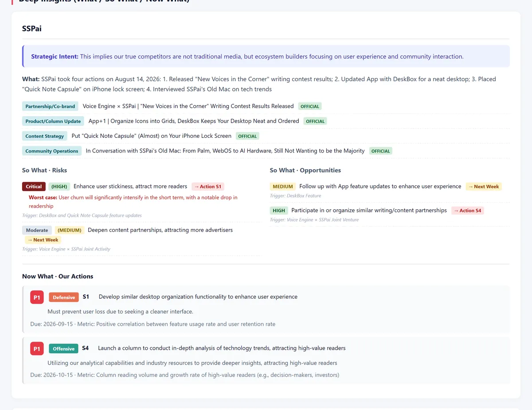Click the So What · Risks heading
Image resolution: width=532 pixels, height=410 pixels.
coord(45,170)
